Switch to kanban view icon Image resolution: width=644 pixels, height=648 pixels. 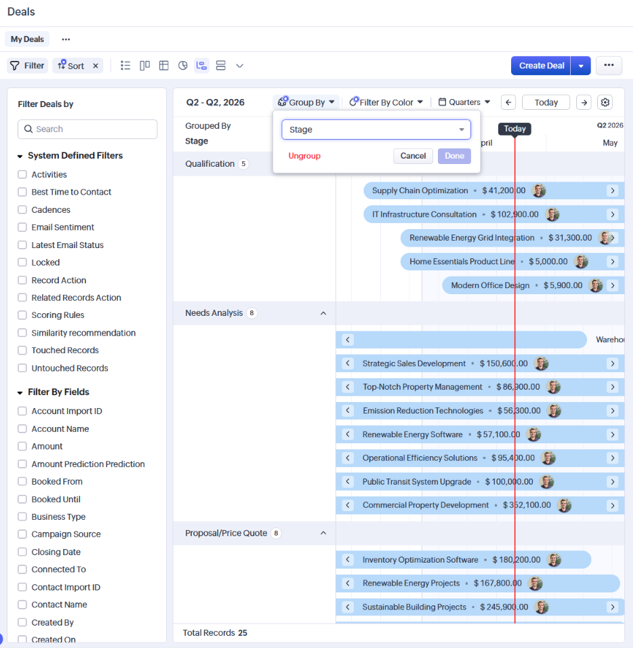point(144,66)
